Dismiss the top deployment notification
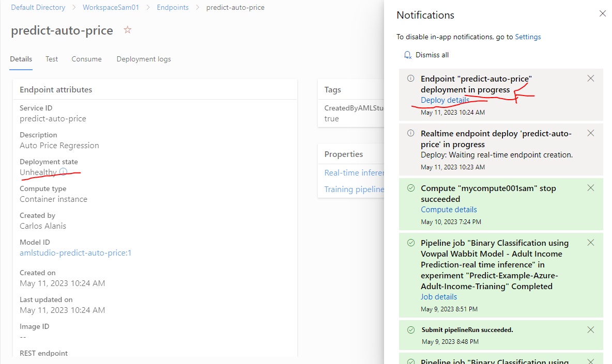Viewport: 612px width, 364px height. [x=590, y=78]
